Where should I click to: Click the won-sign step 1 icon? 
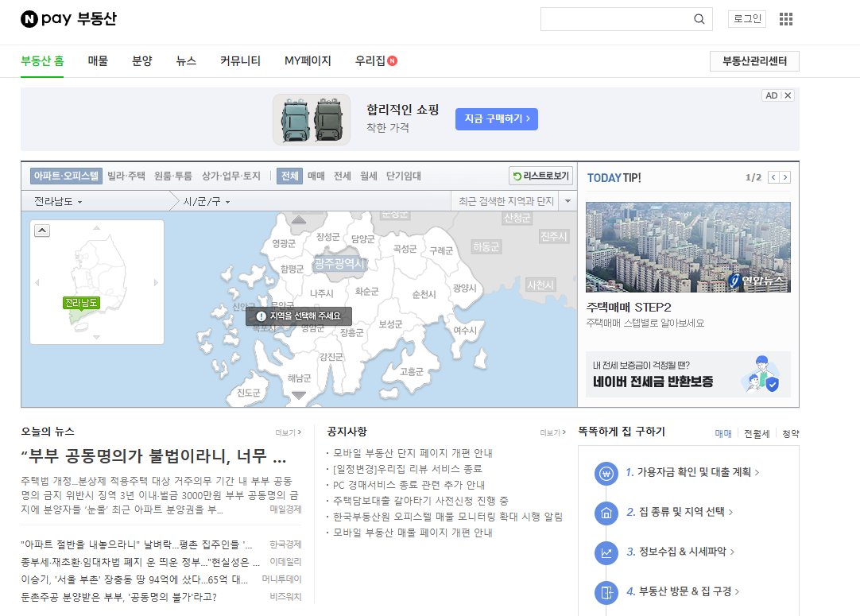click(606, 473)
